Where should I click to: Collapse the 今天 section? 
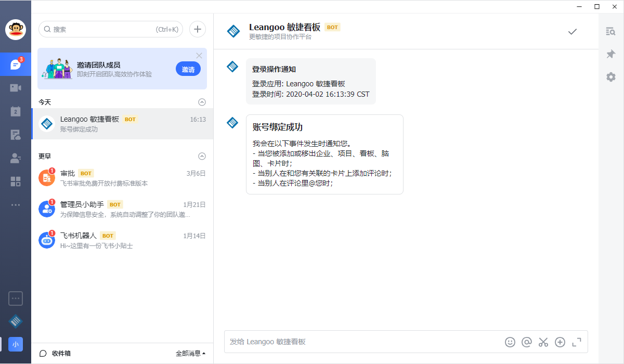click(x=202, y=102)
